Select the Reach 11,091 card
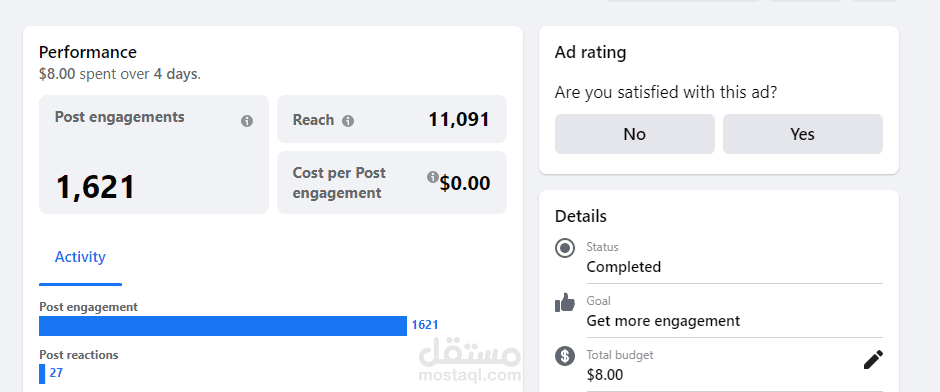 [x=391, y=119]
